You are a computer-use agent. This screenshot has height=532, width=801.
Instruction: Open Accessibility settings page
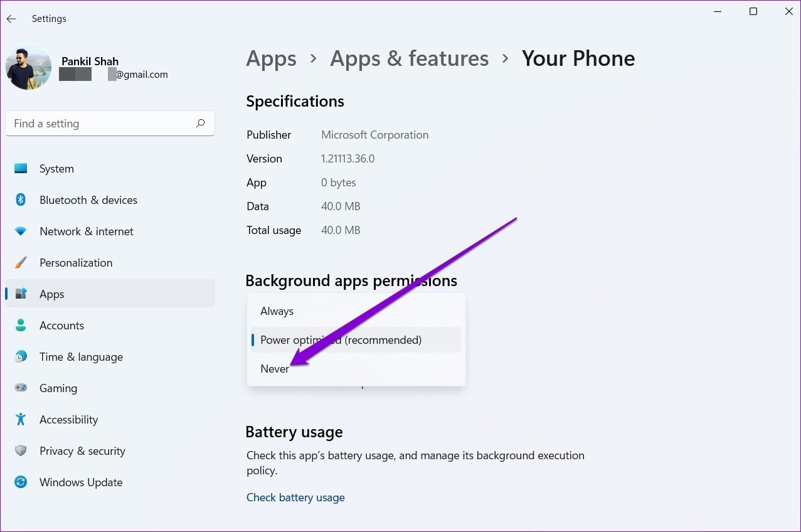(x=68, y=420)
